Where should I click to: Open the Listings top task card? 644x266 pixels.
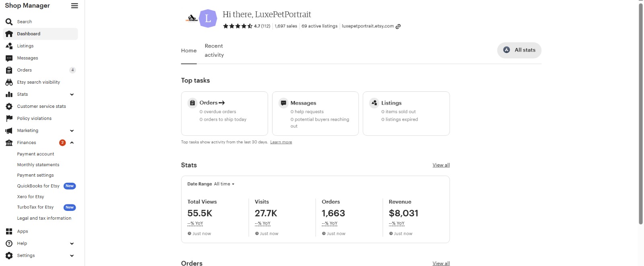pos(406,113)
